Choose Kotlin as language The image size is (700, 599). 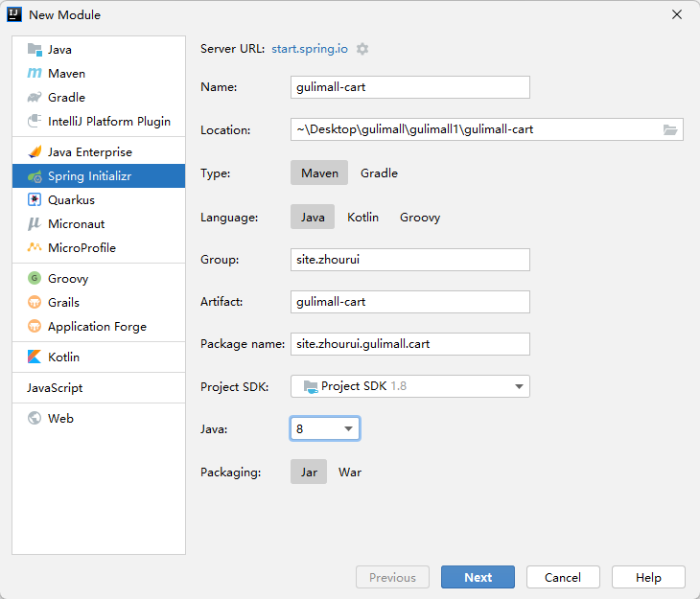[x=363, y=217]
